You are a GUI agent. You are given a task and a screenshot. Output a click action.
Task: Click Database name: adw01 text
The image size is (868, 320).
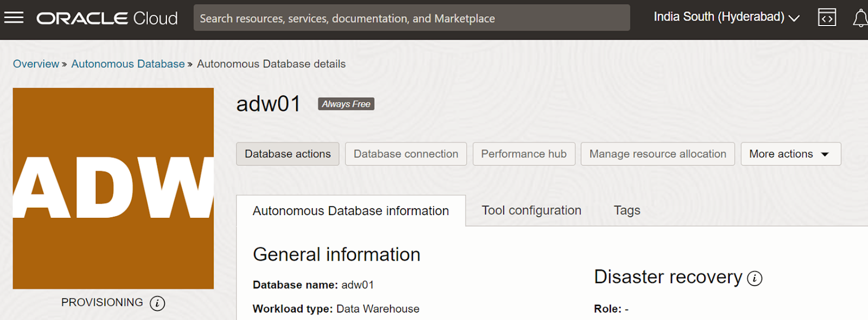[x=313, y=285]
